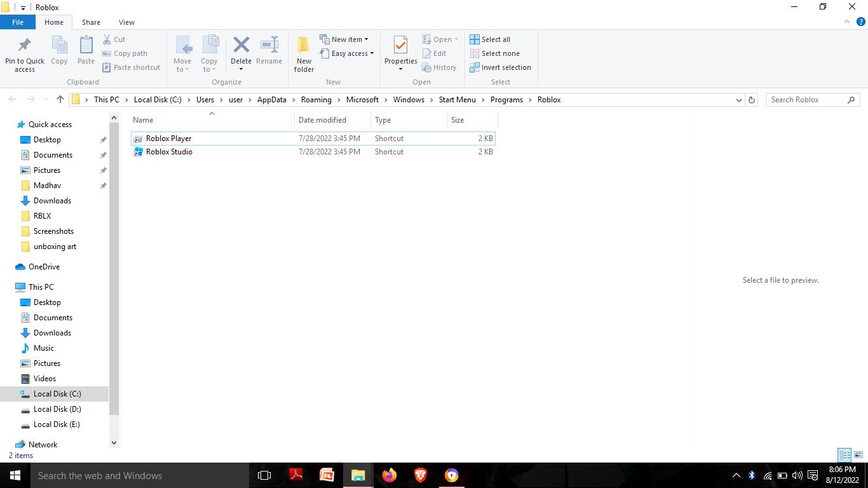
Task: Open the RBLX folder in sidebar
Action: pyautogui.click(x=42, y=216)
